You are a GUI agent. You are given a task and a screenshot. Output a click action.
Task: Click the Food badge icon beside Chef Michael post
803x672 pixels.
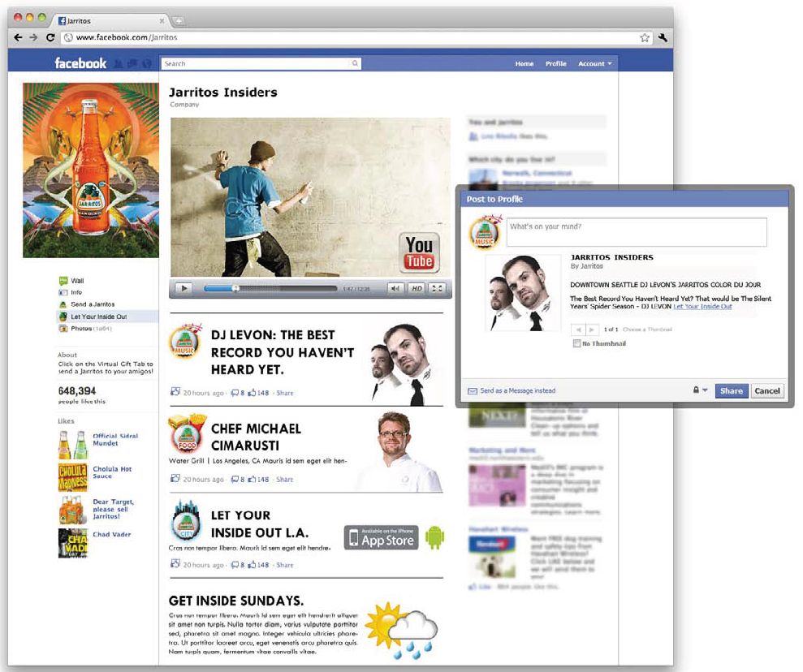187,432
